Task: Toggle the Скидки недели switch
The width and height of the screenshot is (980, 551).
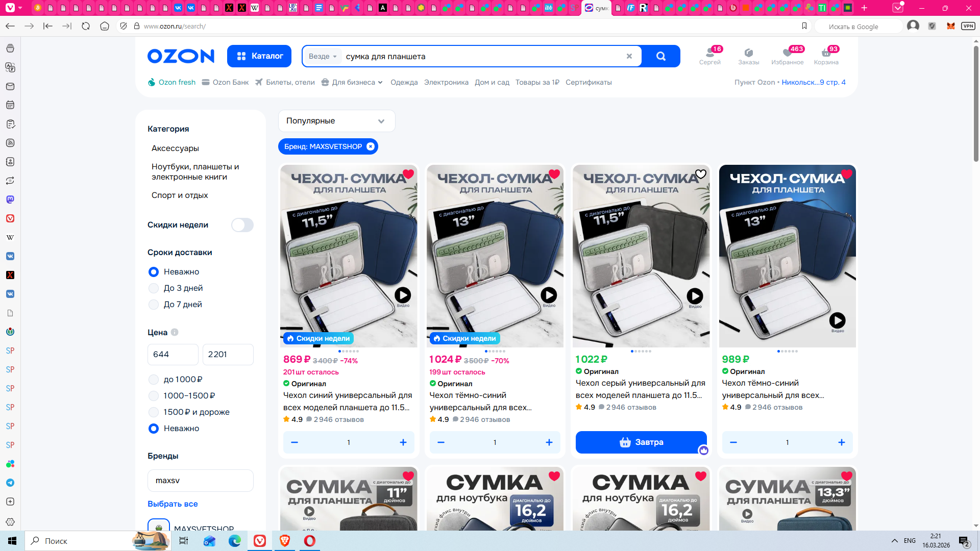Action: point(242,225)
